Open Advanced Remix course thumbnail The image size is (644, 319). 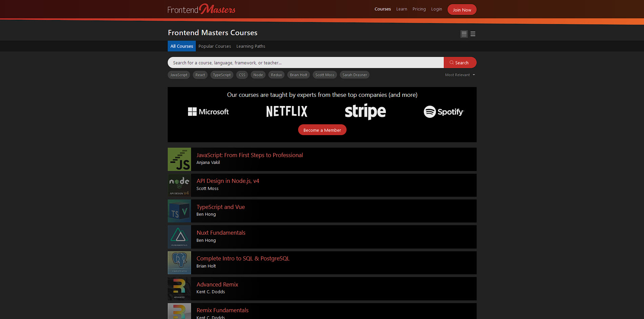click(180, 289)
